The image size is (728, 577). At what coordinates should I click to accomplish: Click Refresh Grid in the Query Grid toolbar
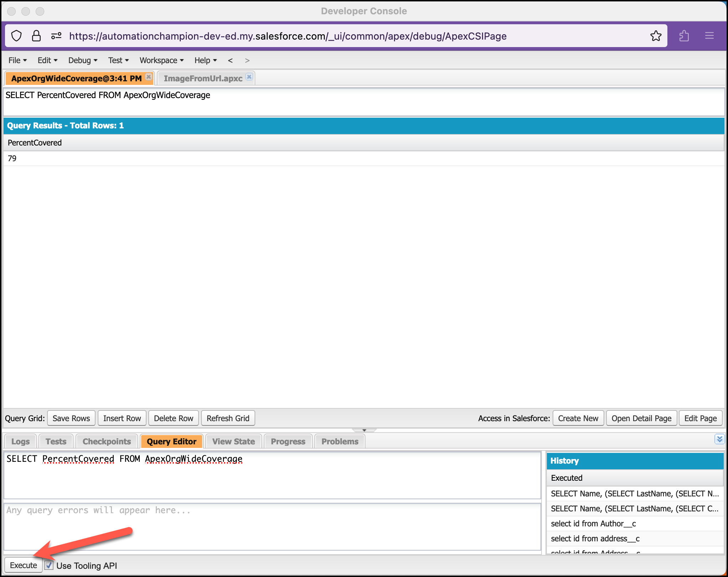point(228,418)
